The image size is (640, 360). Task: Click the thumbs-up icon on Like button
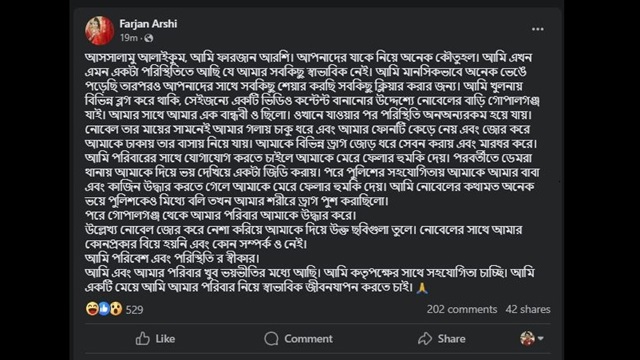(142, 339)
